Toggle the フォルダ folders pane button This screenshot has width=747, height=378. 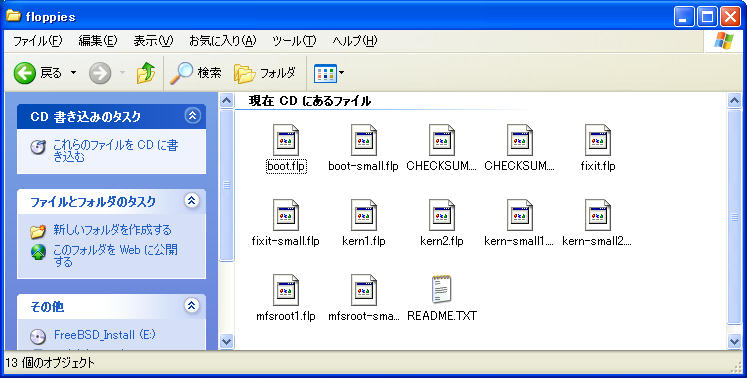[x=265, y=73]
